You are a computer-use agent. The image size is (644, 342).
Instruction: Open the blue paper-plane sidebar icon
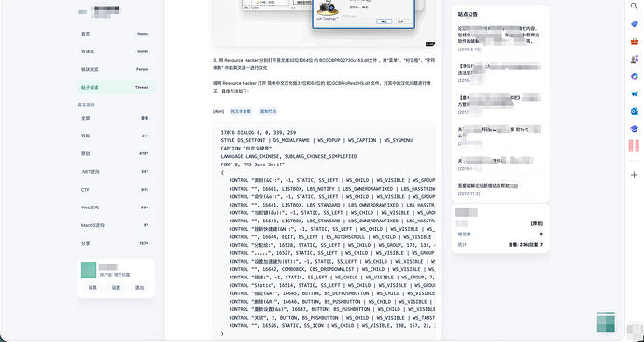(x=634, y=93)
